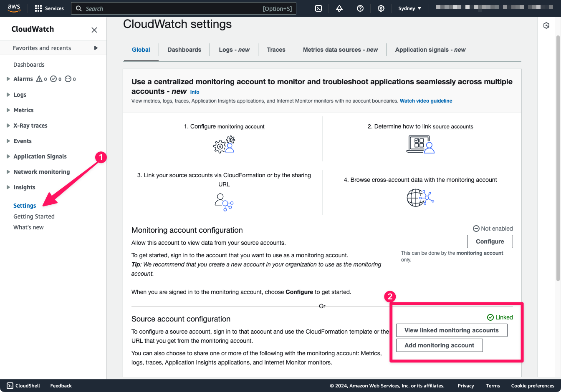The image size is (561, 392).
Task: Click the Source account configuration heading
Action: pos(181,319)
